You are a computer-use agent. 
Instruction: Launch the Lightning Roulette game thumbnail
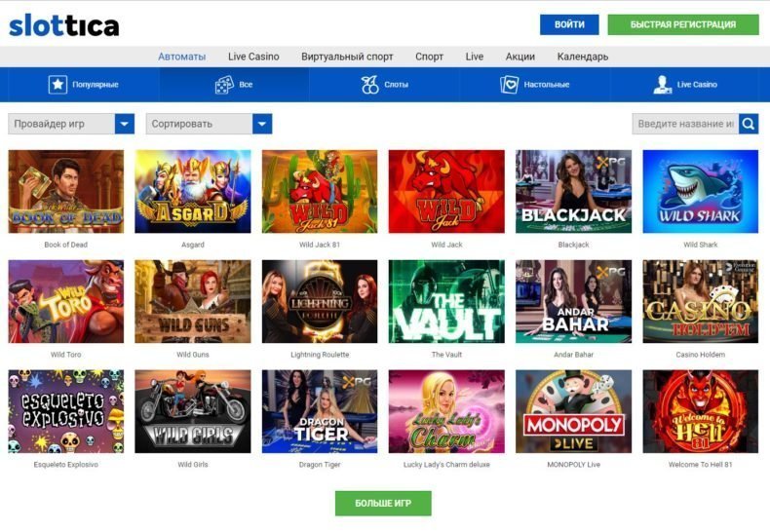click(320, 301)
